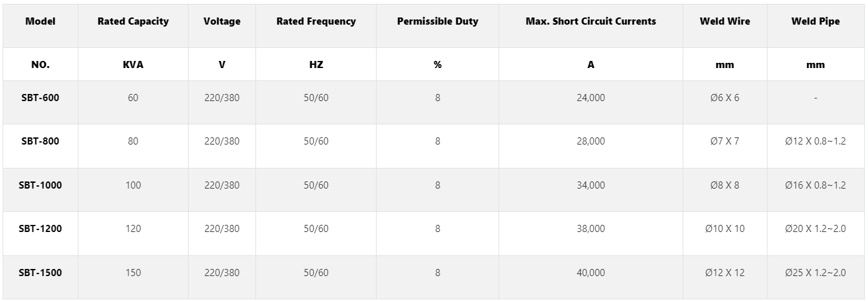Image resolution: width=868 pixels, height=302 pixels.
Task: Select the SBT-1000 row label
Action: pos(40,185)
